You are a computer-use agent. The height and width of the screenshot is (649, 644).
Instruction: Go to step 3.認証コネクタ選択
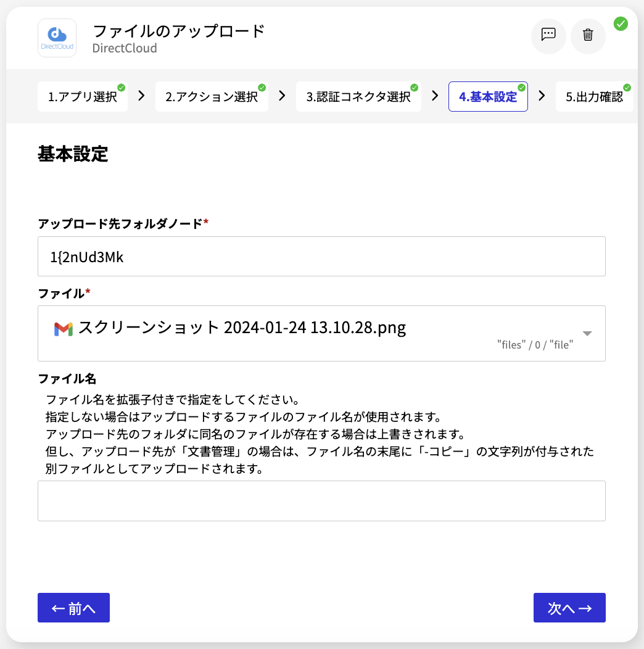click(358, 97)
